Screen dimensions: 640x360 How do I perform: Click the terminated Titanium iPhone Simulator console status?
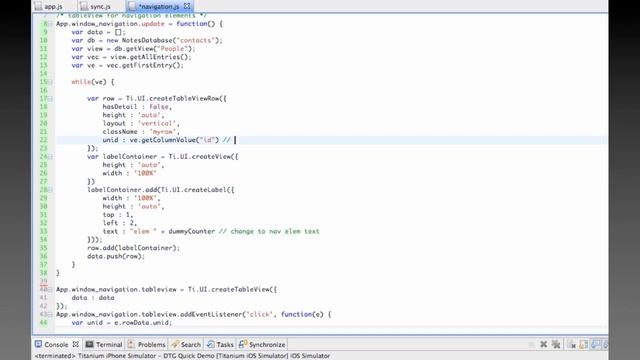click(182, 356)
